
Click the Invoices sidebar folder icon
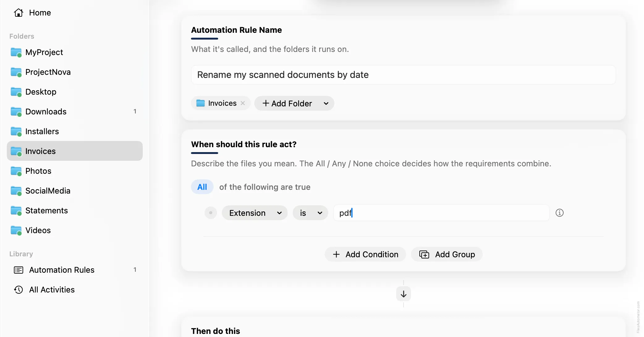tap(16, 151)
